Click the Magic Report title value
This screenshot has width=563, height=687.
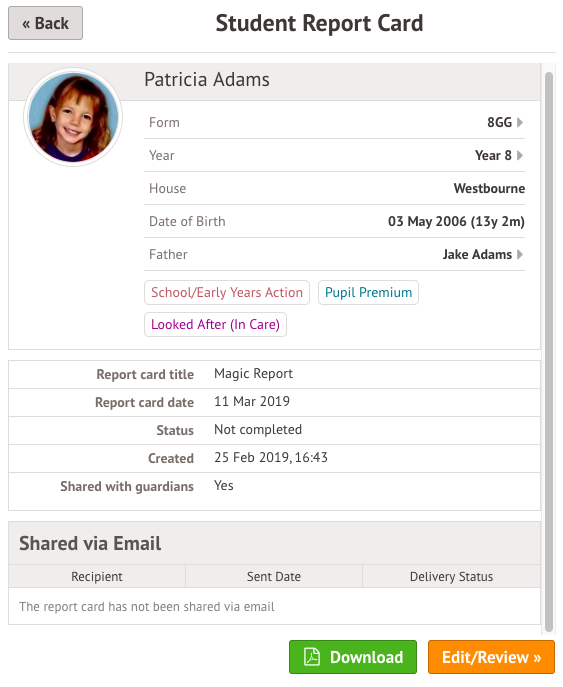(253, 373)
